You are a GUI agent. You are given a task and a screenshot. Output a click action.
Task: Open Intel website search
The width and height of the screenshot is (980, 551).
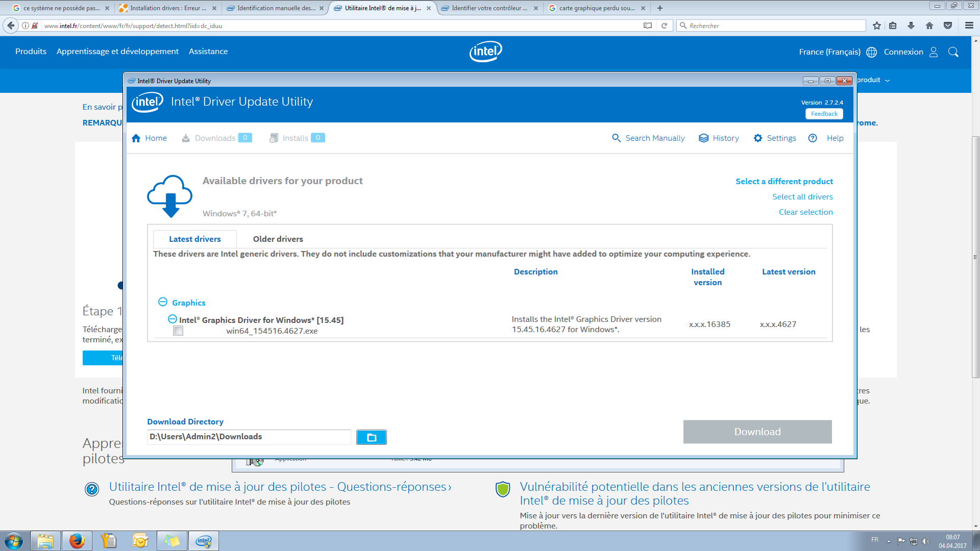pos(953,52)
